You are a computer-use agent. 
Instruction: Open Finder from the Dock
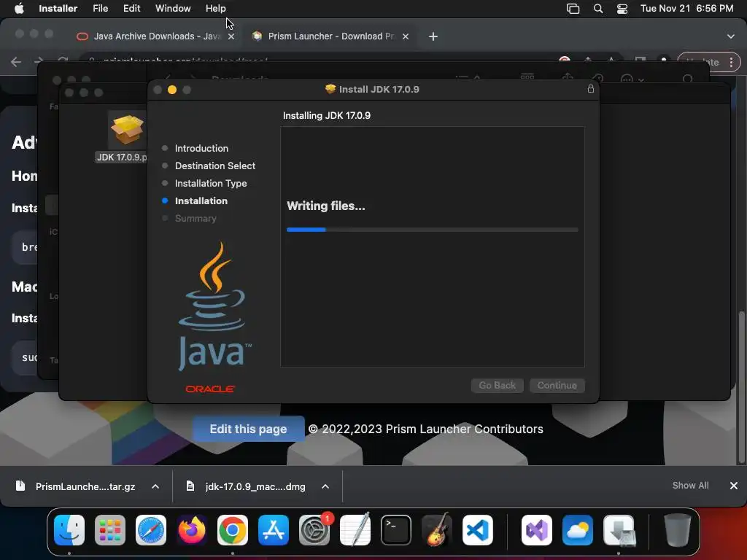pos(69,530)
